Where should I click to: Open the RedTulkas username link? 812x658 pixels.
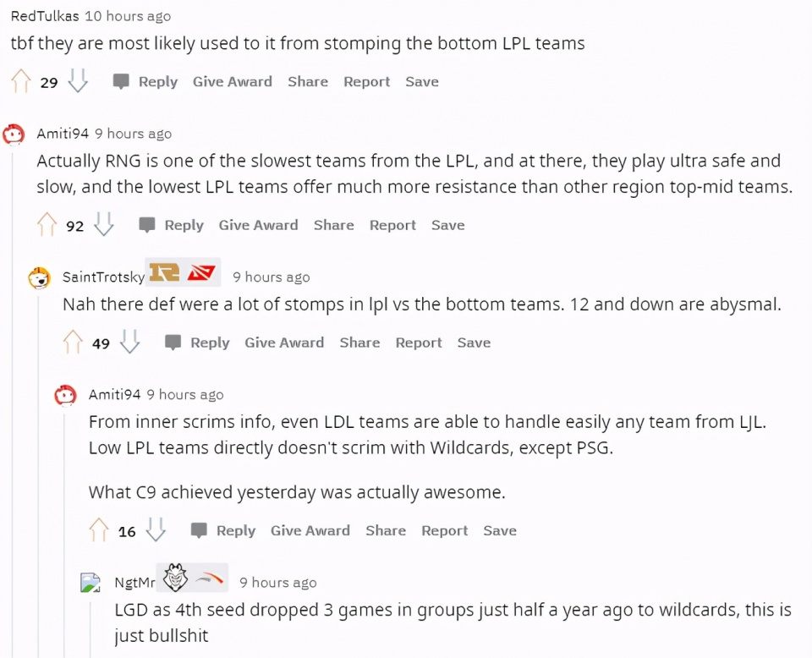point(45,16)
